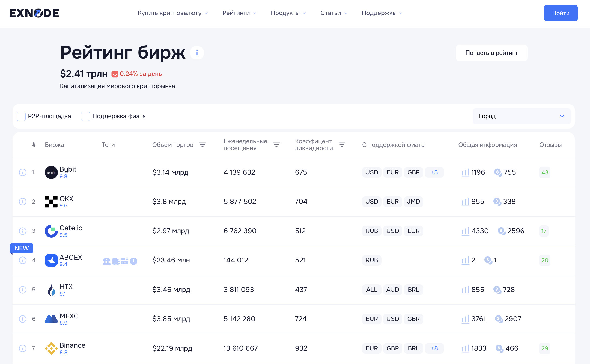Click the EXNODE logo
Screen dimensions: 590x364
[34, 13]
